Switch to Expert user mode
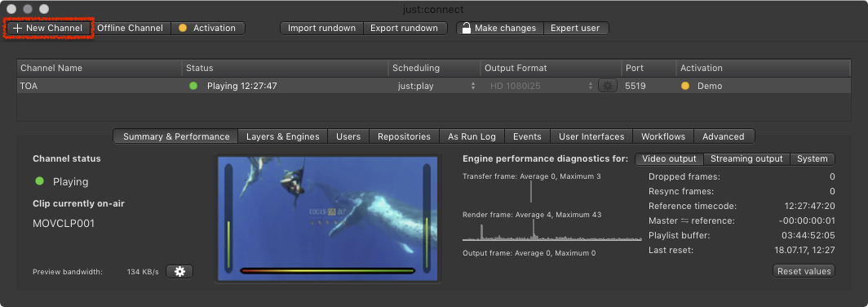This screenshot has width=868, height=307. click(576, 28)
